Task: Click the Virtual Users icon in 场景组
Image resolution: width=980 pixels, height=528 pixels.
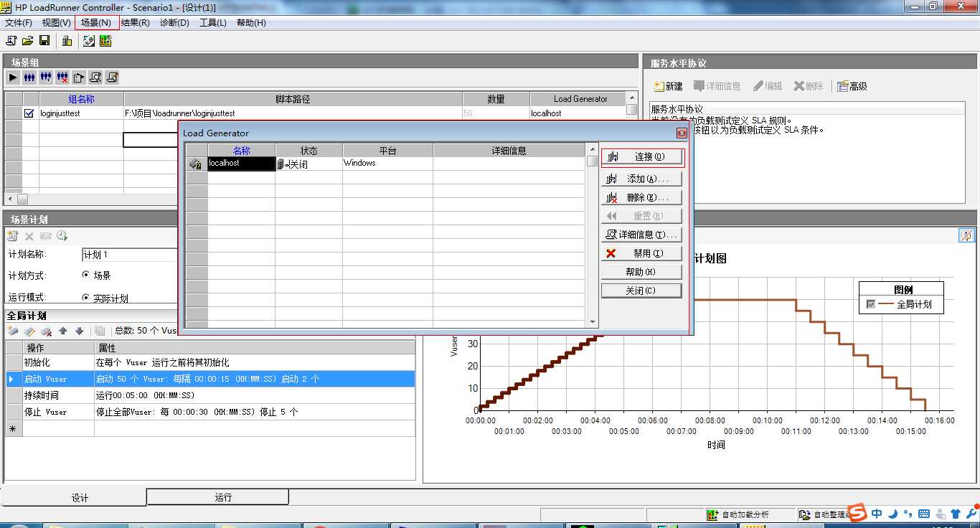Action: 29,77
